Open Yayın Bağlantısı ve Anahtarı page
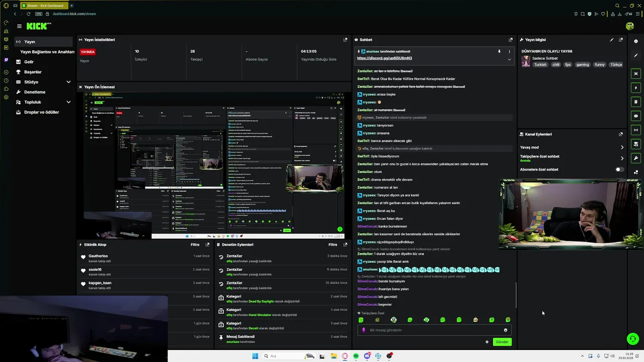Screen dimensions: 644x362 [x=47, y=52]
